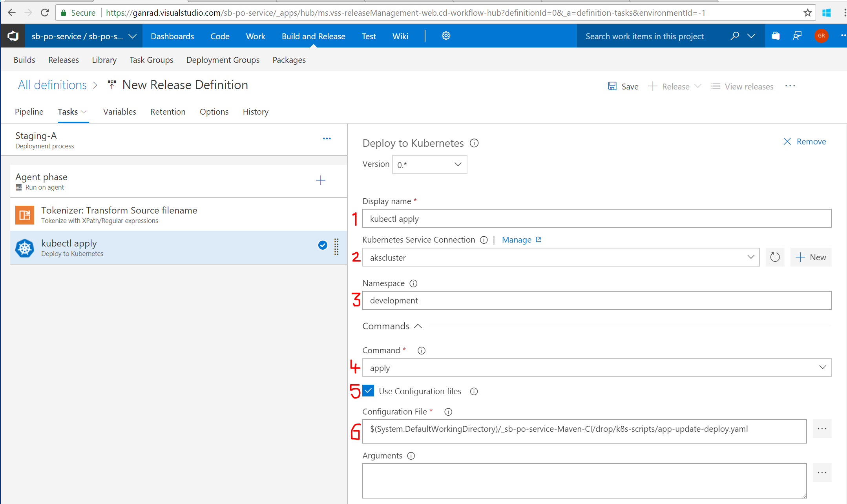Open the akscluster service connection dropdown
This screenshot has height=504, width=847.
point(560,257)
